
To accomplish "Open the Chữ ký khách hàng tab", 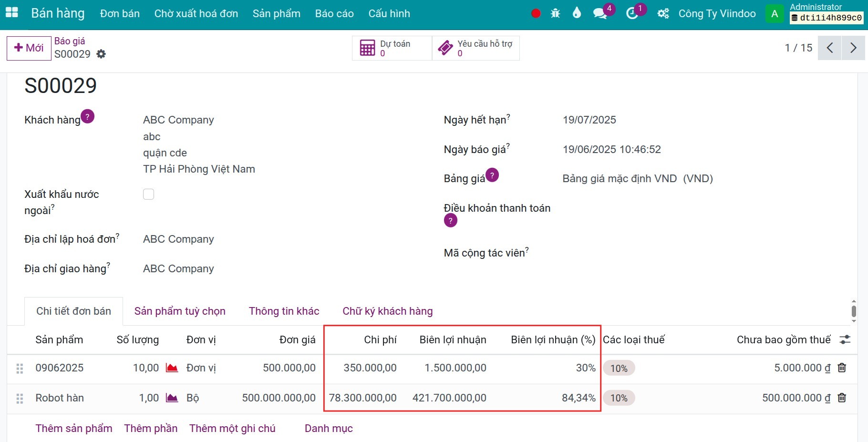I will point(387,311).
